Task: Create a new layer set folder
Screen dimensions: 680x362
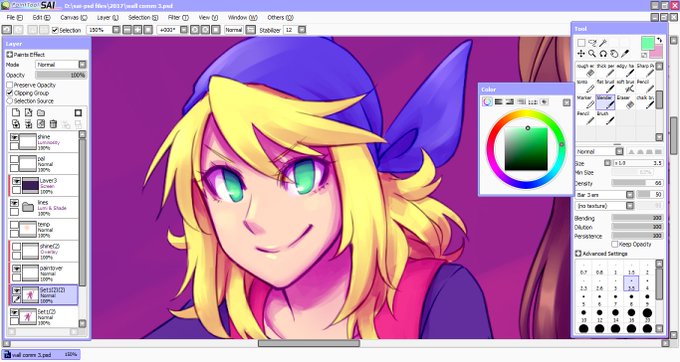Action: click(x=41, y=113)
